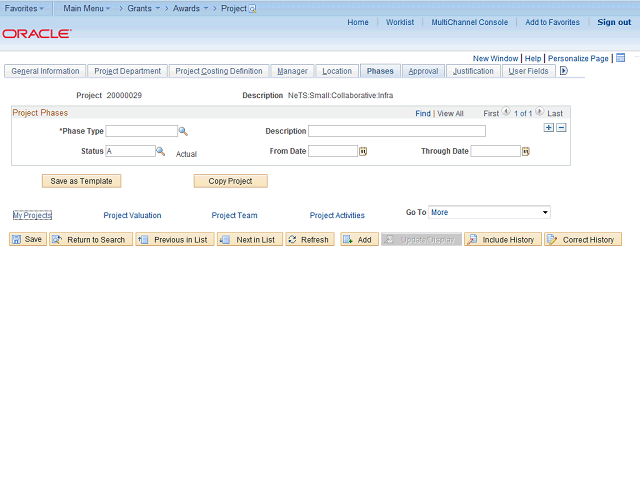
Task: Click Return to Search button
Action: [91, 239]
